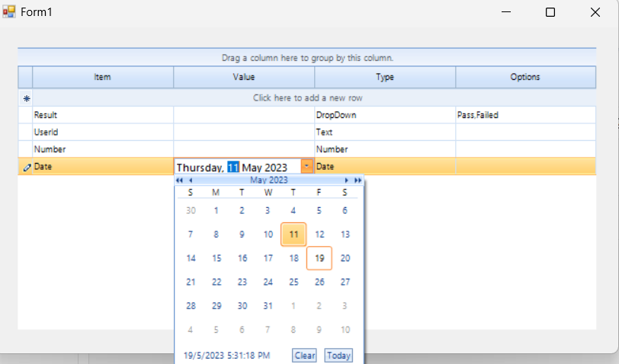Click the May 2023 calendar header title
619x364 pixels.
[x=268, y=180]
